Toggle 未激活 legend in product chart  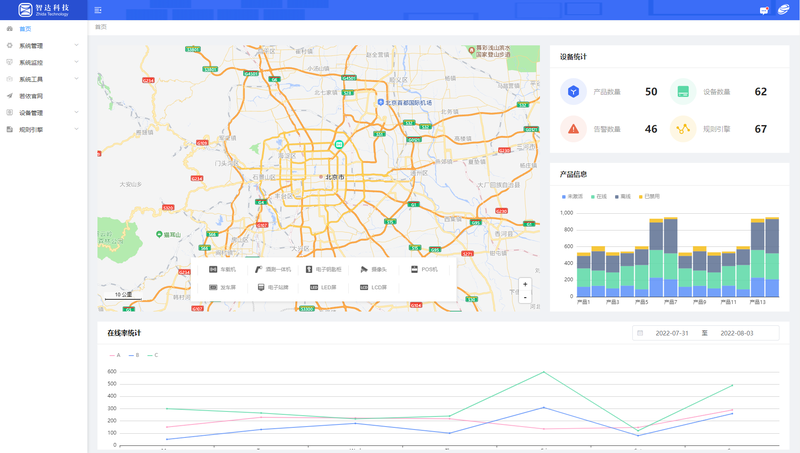572,196
